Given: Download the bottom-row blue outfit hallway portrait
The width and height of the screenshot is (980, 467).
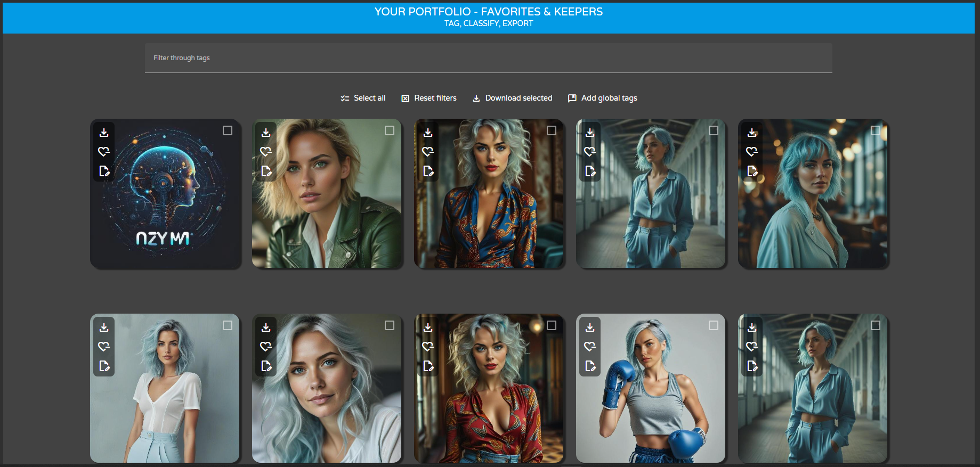Looking at the screenshot, I should [752, 327].
